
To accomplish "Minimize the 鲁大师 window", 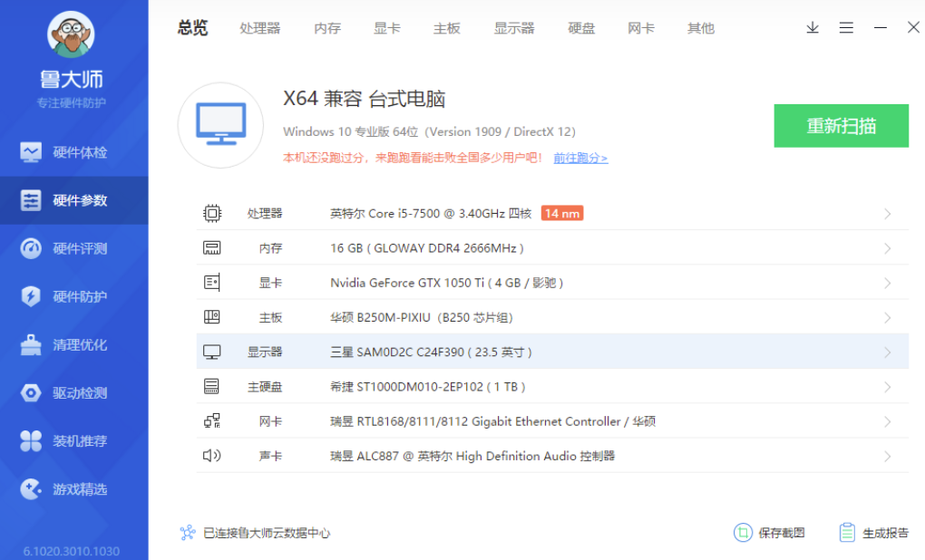I will [881, 28].
